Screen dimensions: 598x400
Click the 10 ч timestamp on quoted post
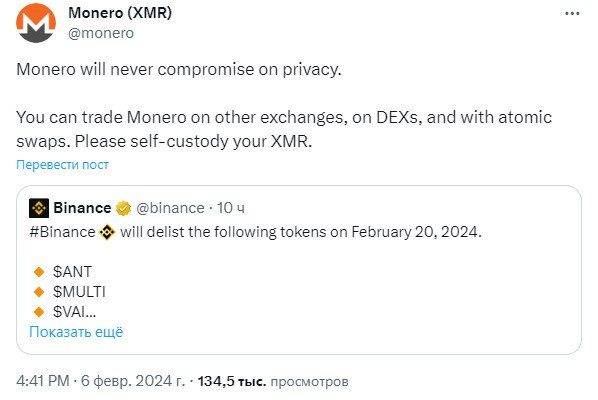click(x=231, y=208)
